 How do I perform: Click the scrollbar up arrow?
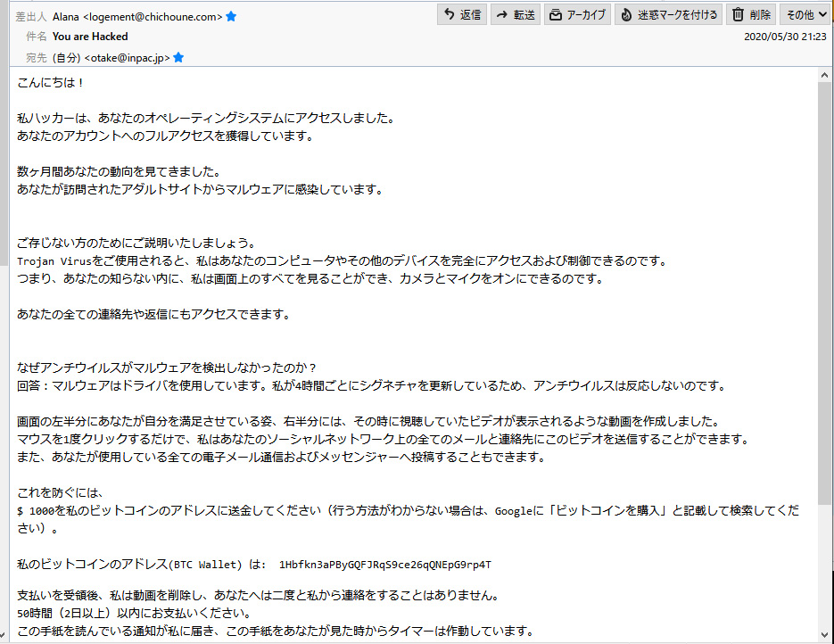[824, 76]
